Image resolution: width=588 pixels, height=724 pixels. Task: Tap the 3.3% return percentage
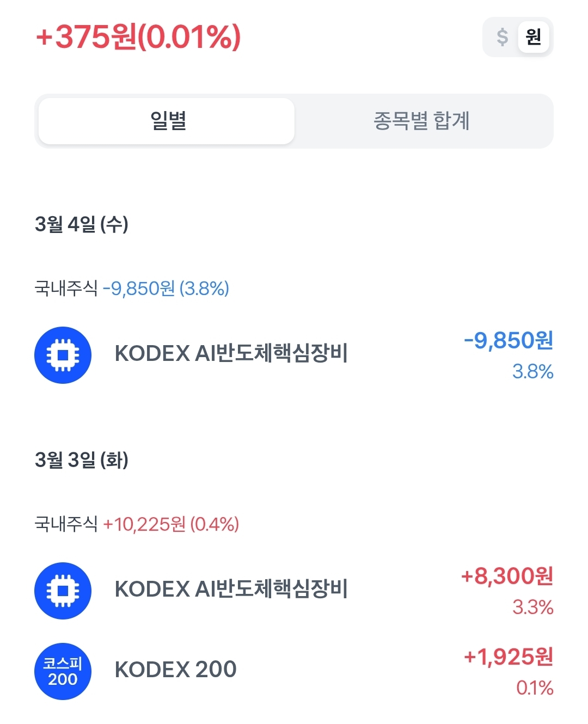[532, 607]
